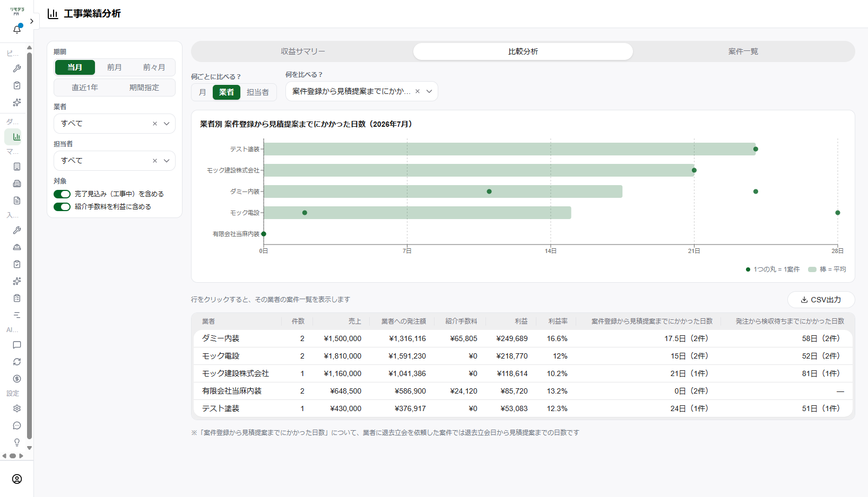Image resolution: width=868 pixels, height=497 pixels.
Task: Expand the sidebar with the chevron arrow
Action: tap(32, 21)
